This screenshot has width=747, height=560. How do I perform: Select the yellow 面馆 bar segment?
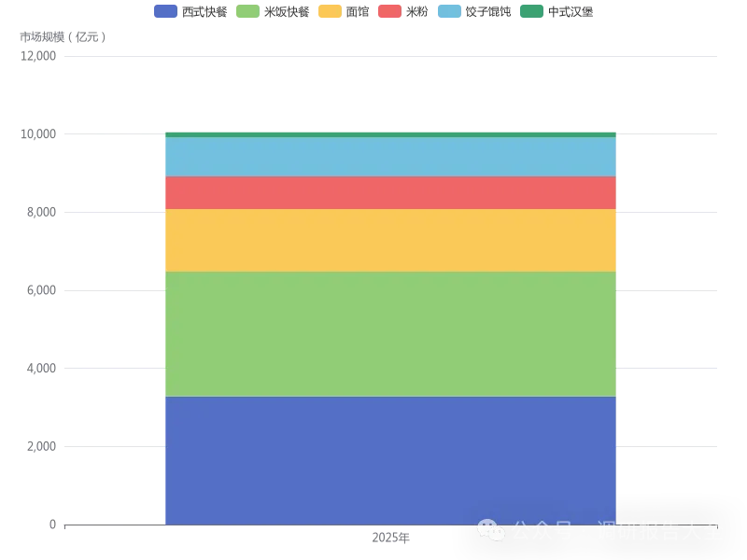390,241
